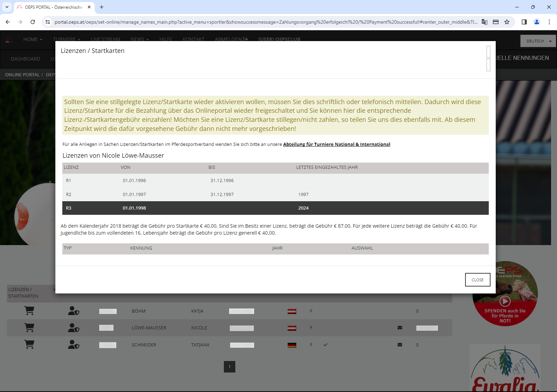This screenshot has height=392, width=557.
Task: Click the browser forward arrow
Action: (x=20, y=22)
